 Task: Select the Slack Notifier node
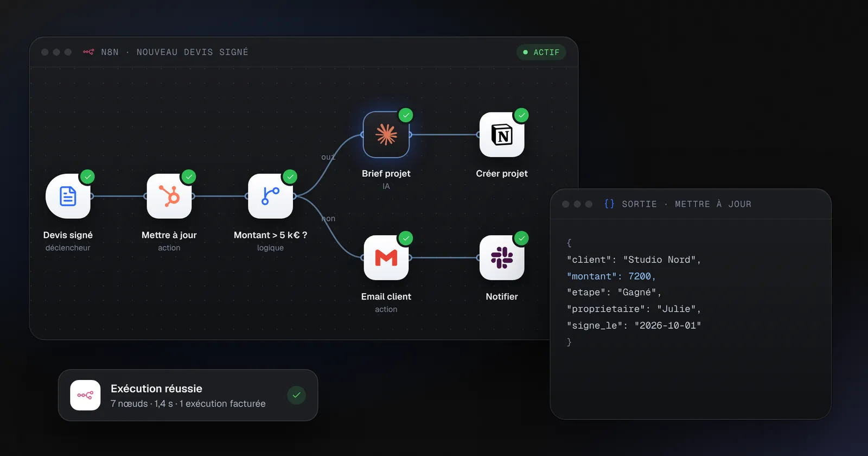click(502, 257)
